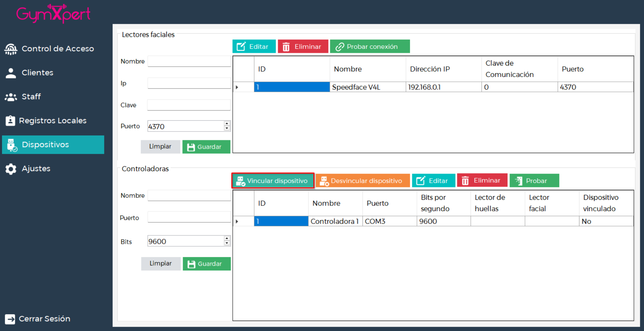644x331 pixels.
Task: Click the Cerrar Sesión exit icon
Action: point(10,319)
